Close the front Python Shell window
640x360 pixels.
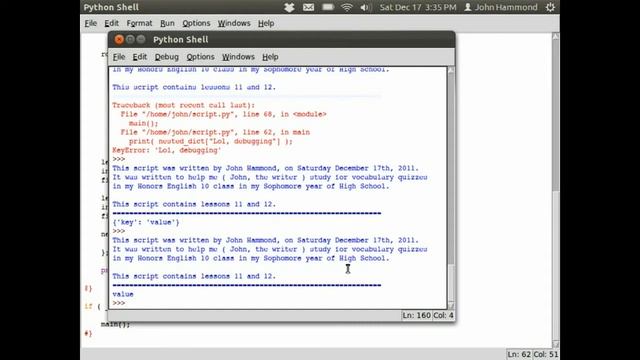119,39
